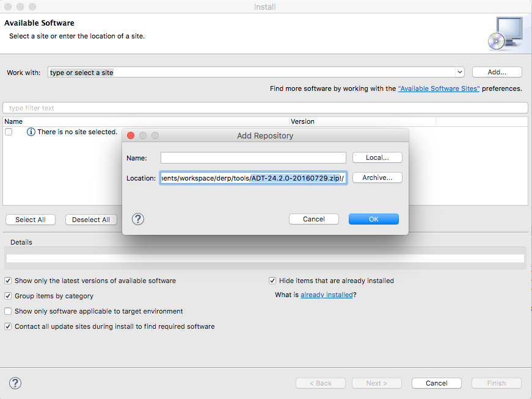The image size is (532, 399).
Task: Click the Name field in Add Repository
Action: click(x=253, y=157)
